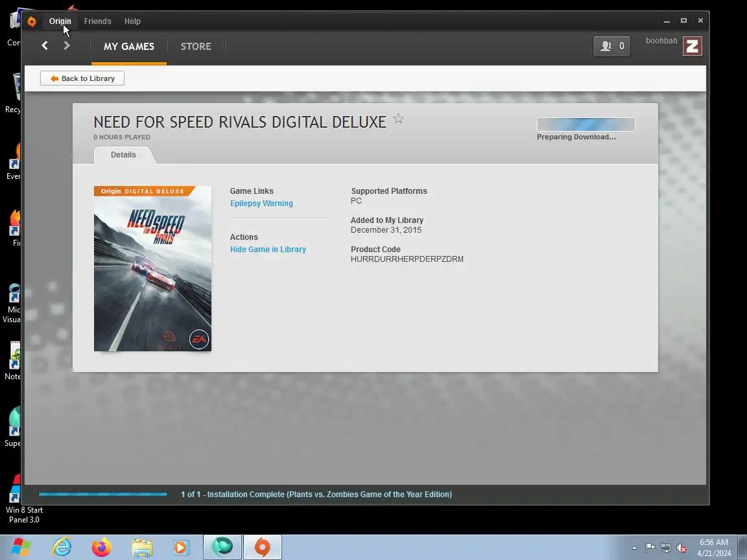The image size is (747, 560).
Task: Click the Need for Speed Rivals box art
Action: (152, 268)
